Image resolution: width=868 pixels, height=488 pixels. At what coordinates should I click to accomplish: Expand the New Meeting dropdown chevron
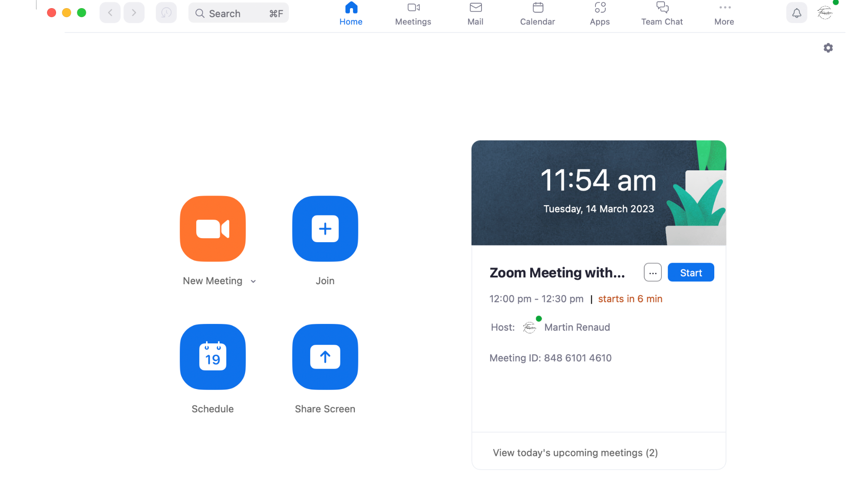tap(253, 282)
